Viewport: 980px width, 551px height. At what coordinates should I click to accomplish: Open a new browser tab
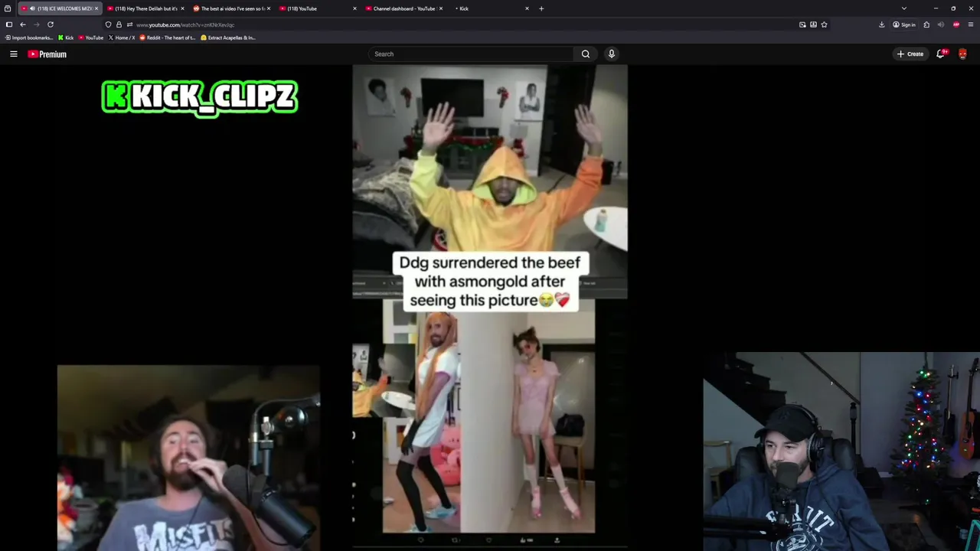(541, 8)
